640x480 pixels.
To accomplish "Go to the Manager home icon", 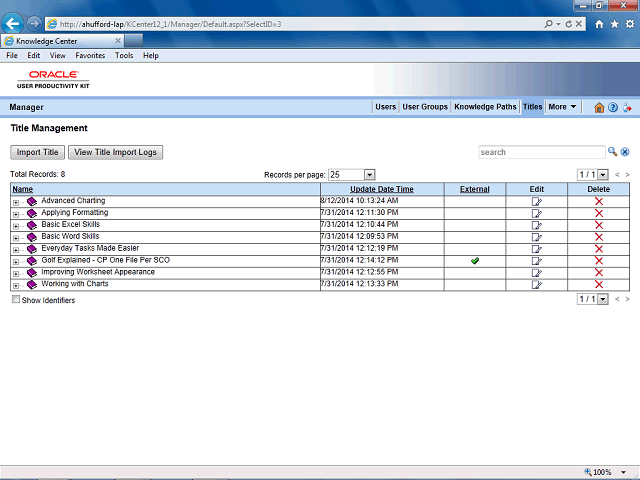I will pos(599,107).
